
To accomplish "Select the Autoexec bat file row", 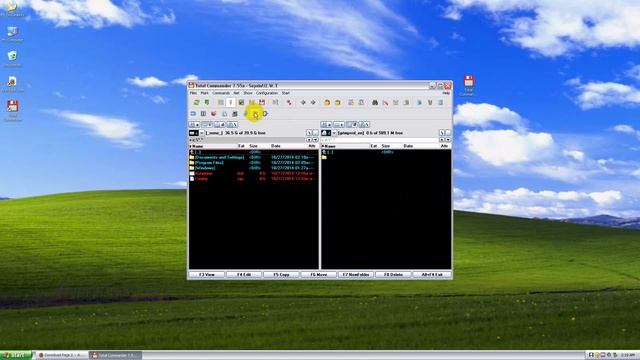I will [253, 173].
